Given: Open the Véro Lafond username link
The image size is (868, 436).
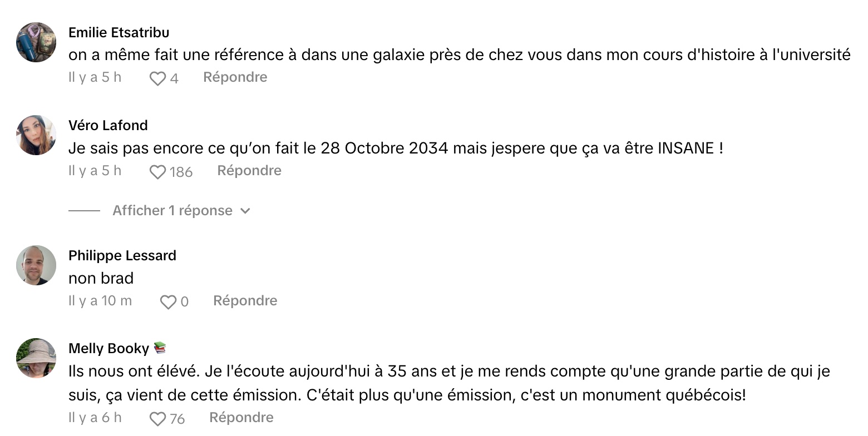Looking at the screenshot, I should tap(108, 125).
